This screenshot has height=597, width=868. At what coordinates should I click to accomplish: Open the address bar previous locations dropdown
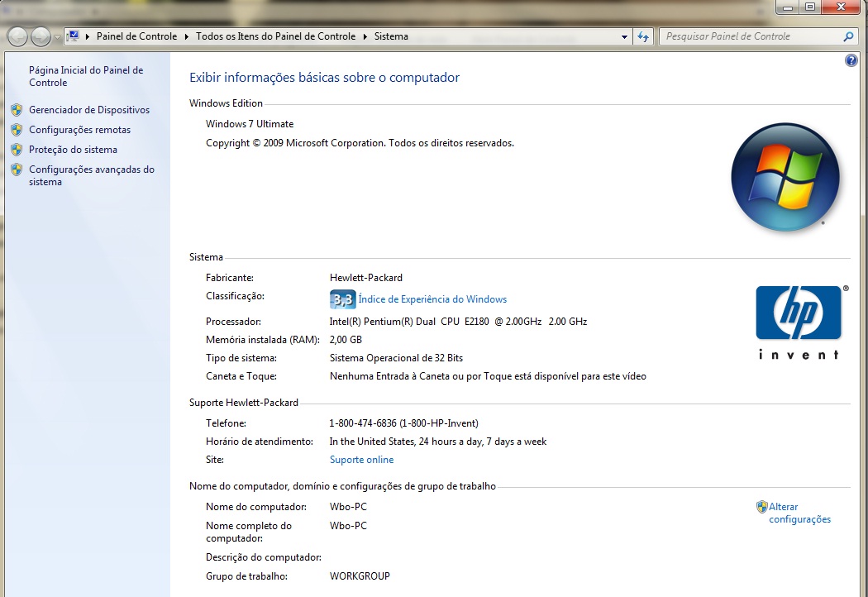625,37
